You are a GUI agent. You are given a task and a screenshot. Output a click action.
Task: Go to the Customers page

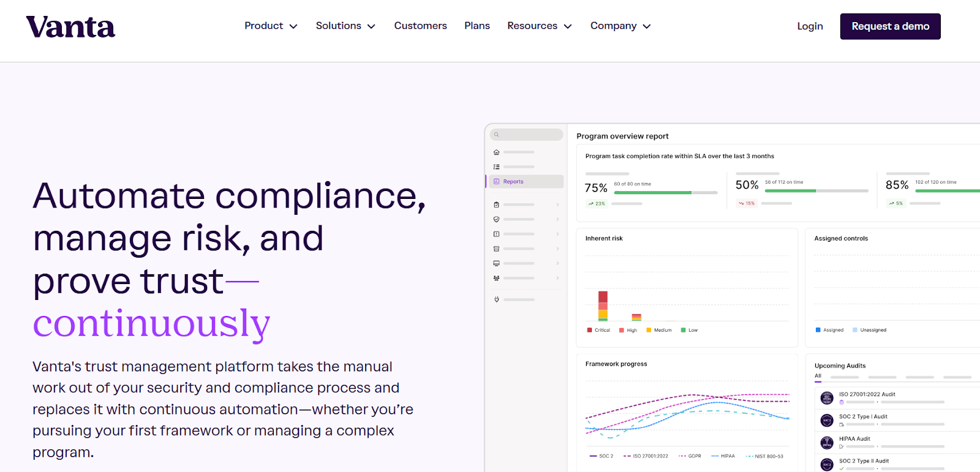point(421,26)
